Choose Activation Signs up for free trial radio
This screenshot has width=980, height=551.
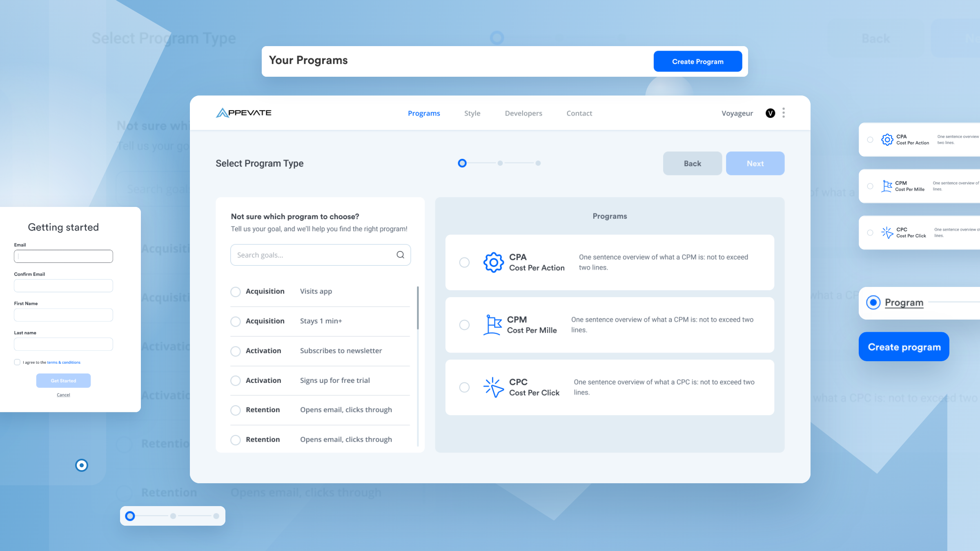pos(236,381)
